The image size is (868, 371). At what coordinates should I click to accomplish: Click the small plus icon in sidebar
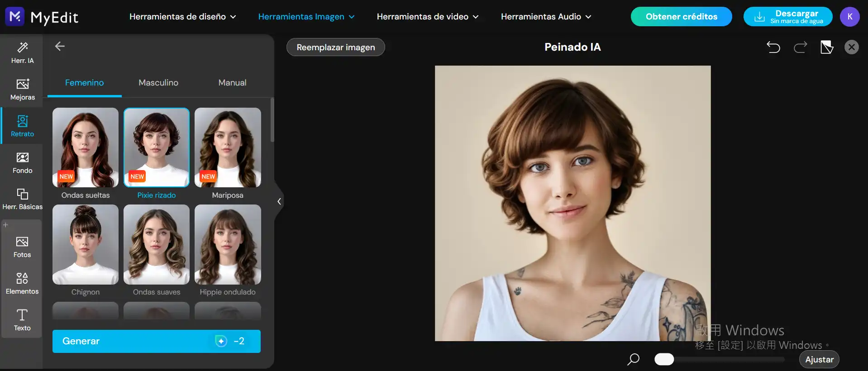pyautogui.click(x=5, y=224)
